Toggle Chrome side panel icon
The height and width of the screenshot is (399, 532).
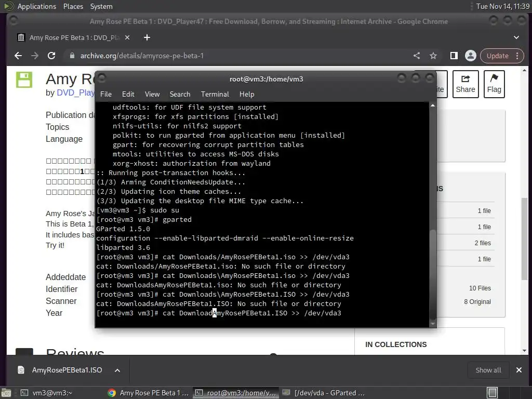click(454, 56)
